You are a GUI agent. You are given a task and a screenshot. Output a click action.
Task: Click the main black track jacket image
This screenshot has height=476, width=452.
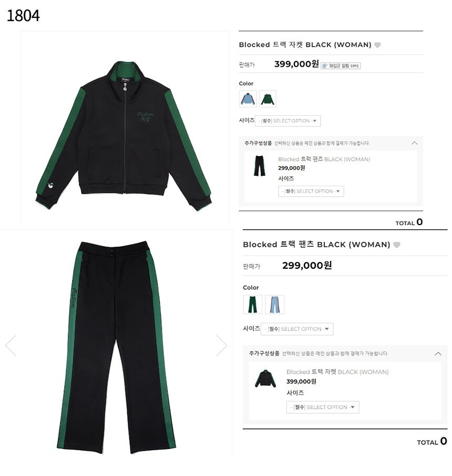125,135
